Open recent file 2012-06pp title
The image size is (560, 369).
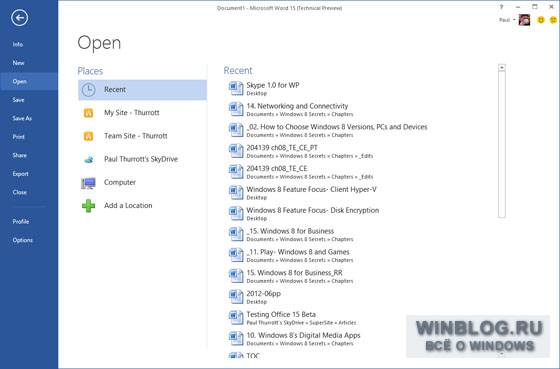pyautogui.click(x=264, y=294)
